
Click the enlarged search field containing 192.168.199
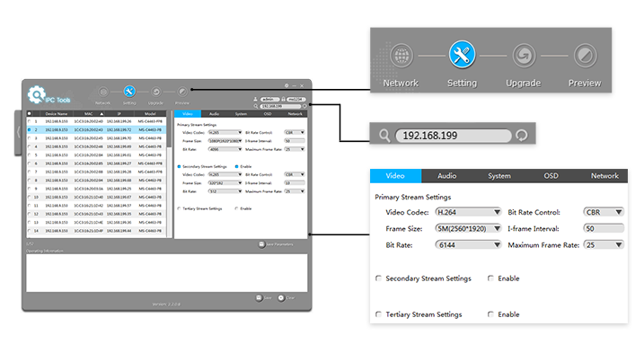[x=454, y=136]
